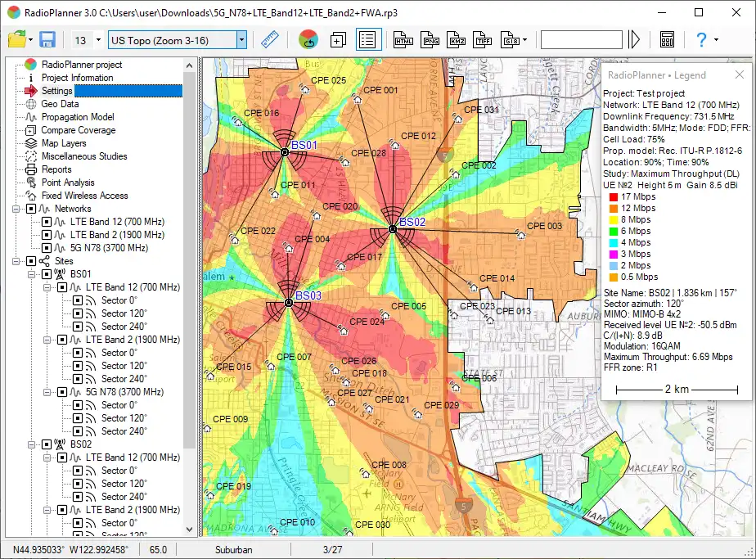Open Compare Coverage section
756x559 pixels.
78,130
